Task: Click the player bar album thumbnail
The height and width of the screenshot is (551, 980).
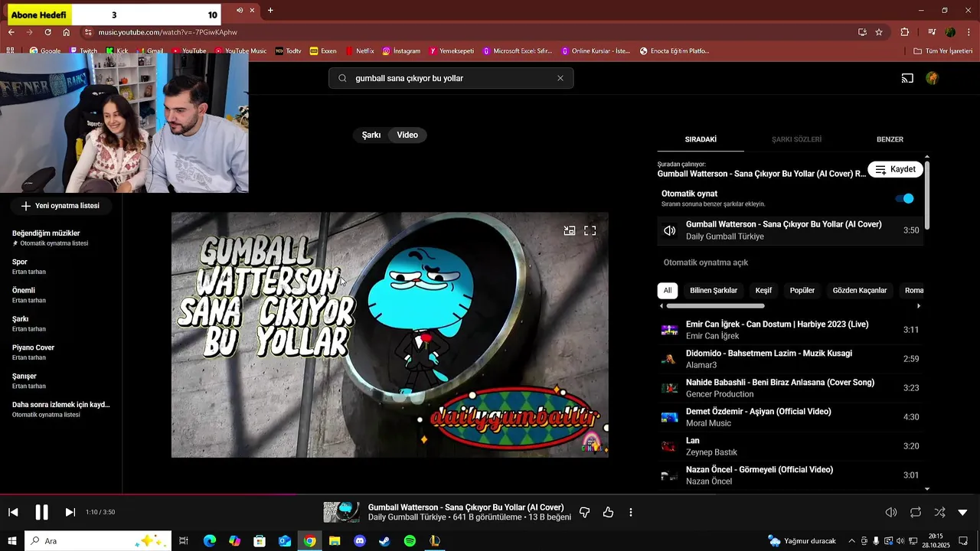Action: click(x=341, y=512)
